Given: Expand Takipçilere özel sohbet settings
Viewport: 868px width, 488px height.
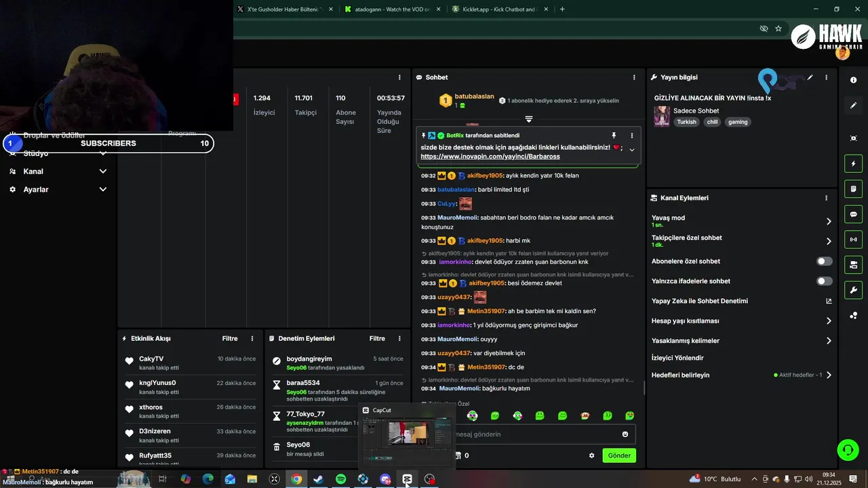Looking at the screenshot, I should [x=829, y=241].
